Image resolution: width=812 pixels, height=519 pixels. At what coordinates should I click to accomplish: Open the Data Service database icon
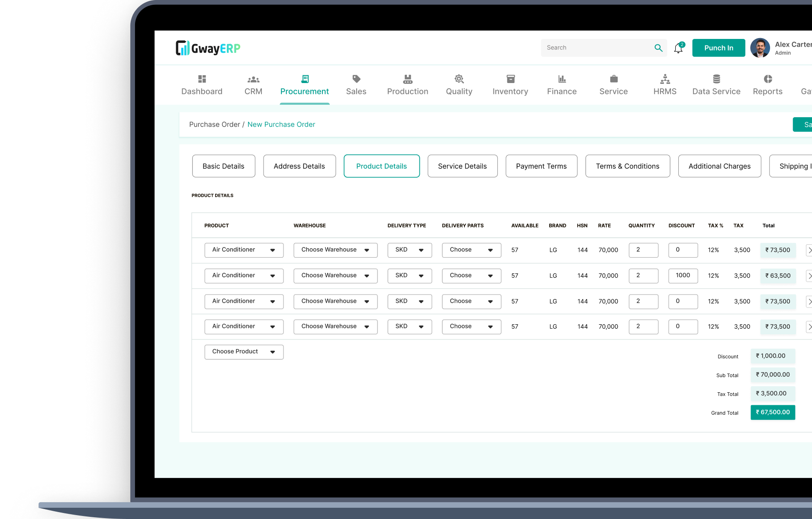716,79
